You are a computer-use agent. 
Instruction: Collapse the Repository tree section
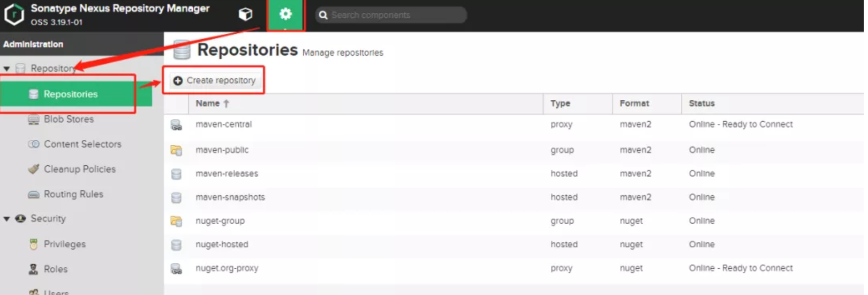tap(7, 69)
